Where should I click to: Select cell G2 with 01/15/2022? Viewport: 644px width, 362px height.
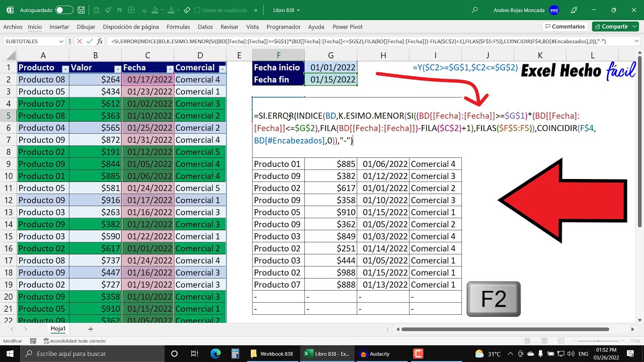(331, 79)
